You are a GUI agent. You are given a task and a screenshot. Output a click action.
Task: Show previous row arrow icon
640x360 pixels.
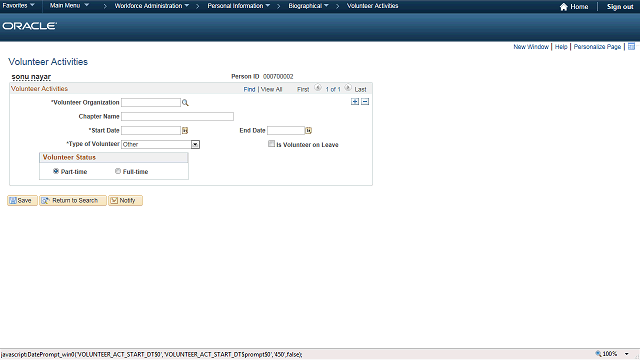318,88
